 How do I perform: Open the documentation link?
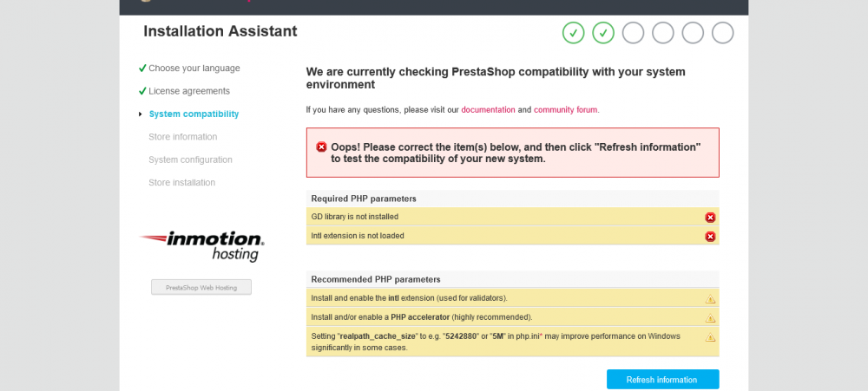488,110
